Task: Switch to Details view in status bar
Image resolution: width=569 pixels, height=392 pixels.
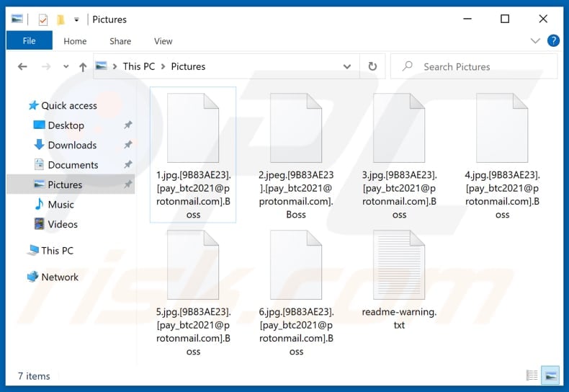Action: pyautogui.click(x=532, y=375)
